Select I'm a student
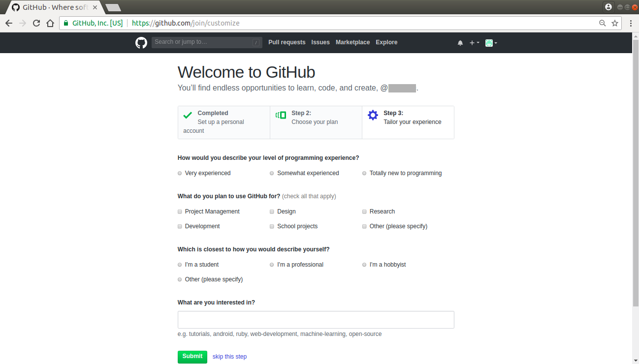 click(180, 265)
